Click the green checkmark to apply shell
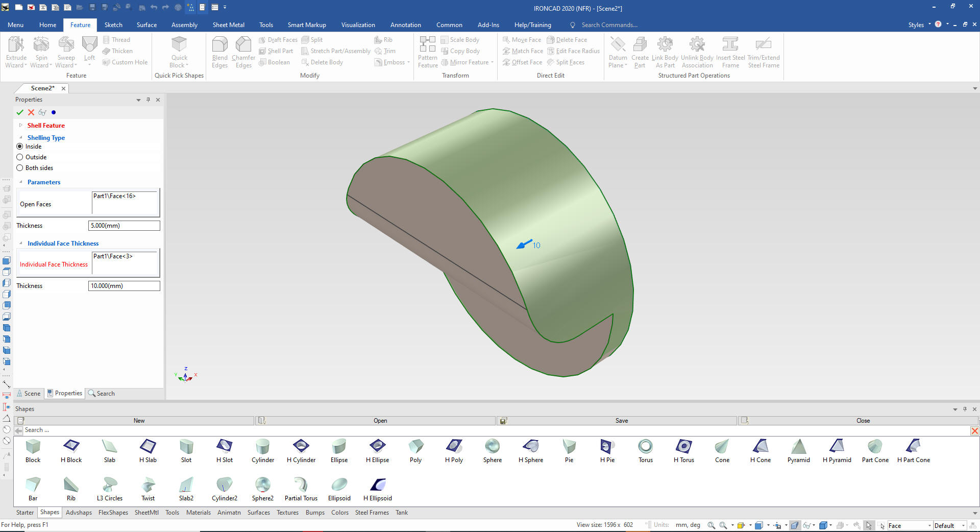This screenshot has height=532, width=980. (20, 112)
